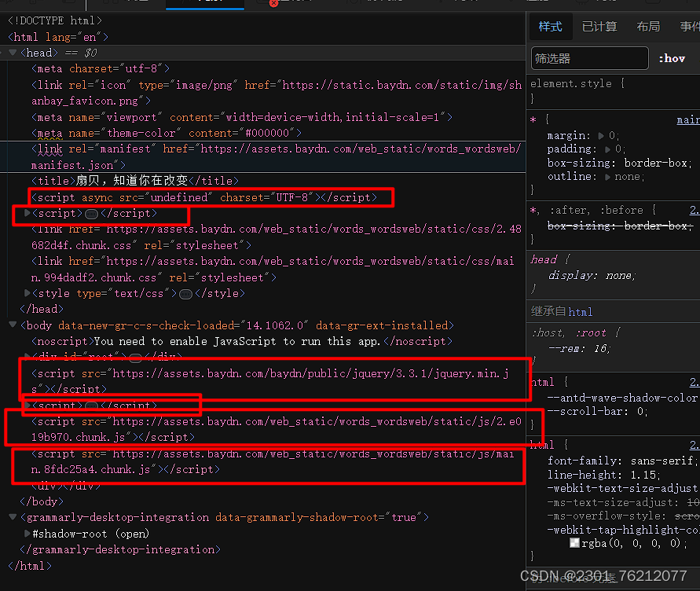
Task: Open rgba(0, 0, 0, 0) color swatch
Action: (x=574, y=543)
